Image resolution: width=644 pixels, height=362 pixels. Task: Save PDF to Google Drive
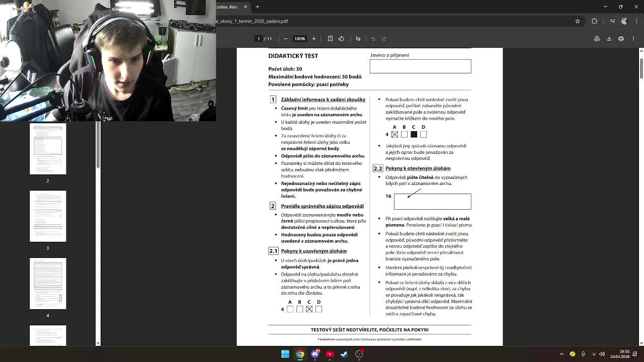[597, 39]
